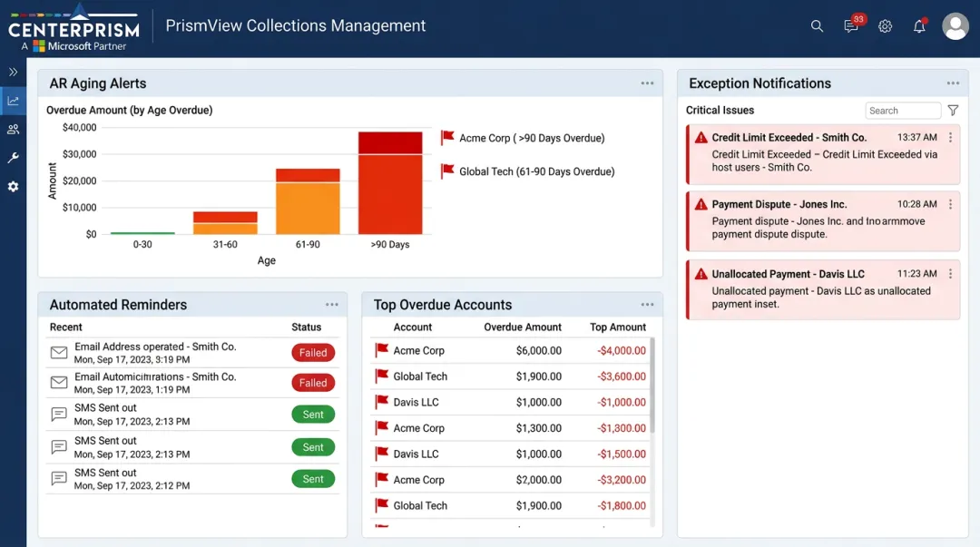Viewport: 980px width, 547px height.
Task: Click the -$3,200.00 top amount
Action: 622,480
